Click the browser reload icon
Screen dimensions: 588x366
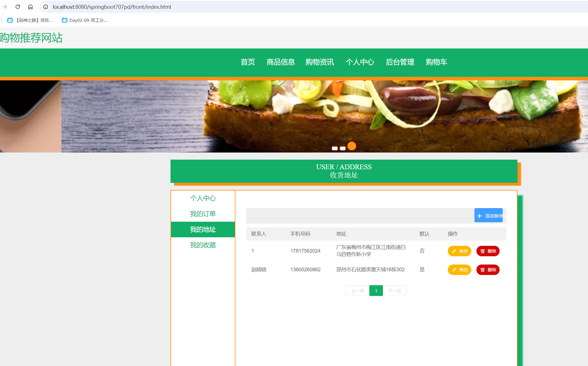click(x=18, y=7)
